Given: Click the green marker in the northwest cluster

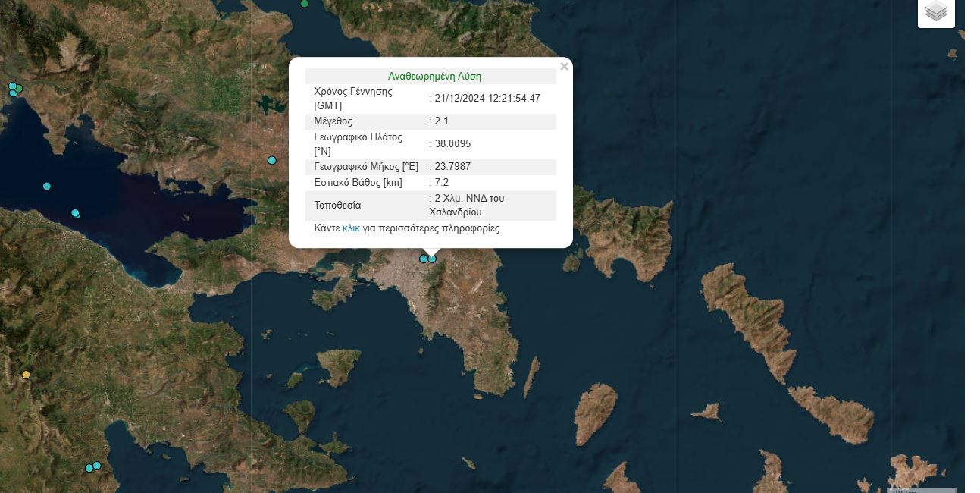Looking at the screenshot, I should (19, 89).
